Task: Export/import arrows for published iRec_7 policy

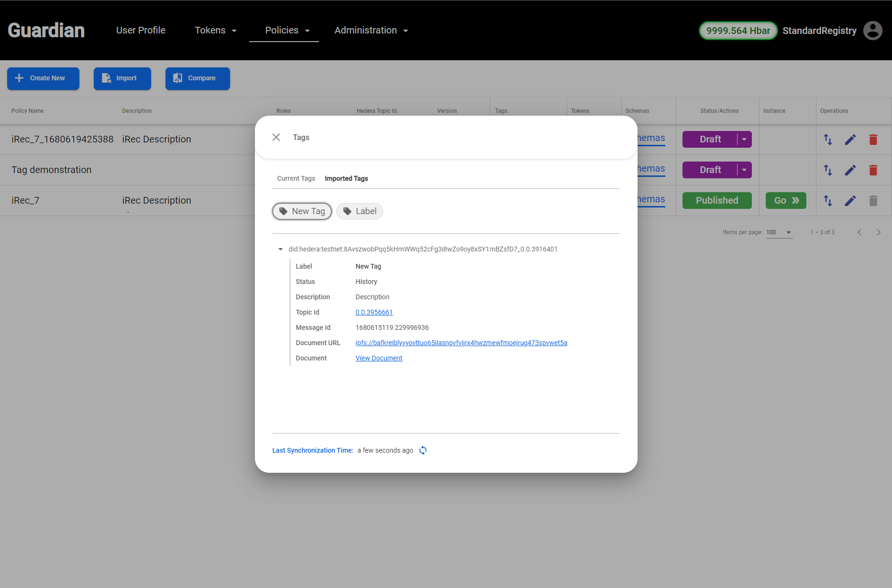Action: [x=828, y=201]
